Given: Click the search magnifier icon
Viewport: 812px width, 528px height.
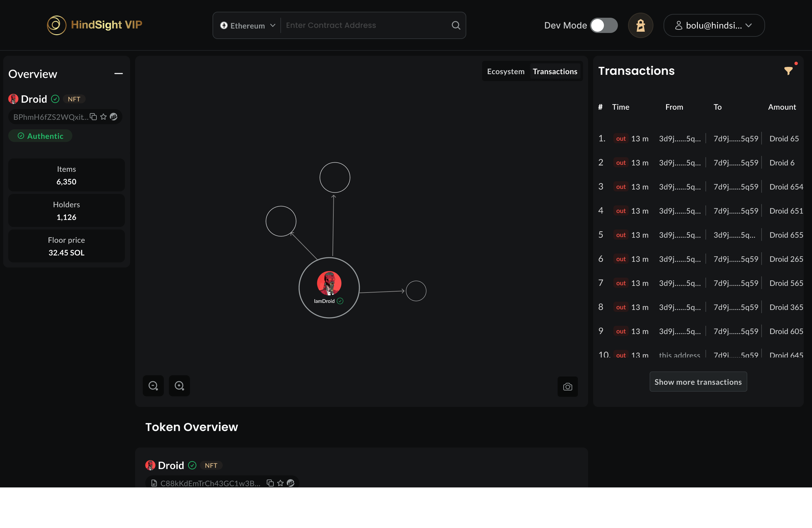Looking at the screenshot, I should (x=456, y=26).
